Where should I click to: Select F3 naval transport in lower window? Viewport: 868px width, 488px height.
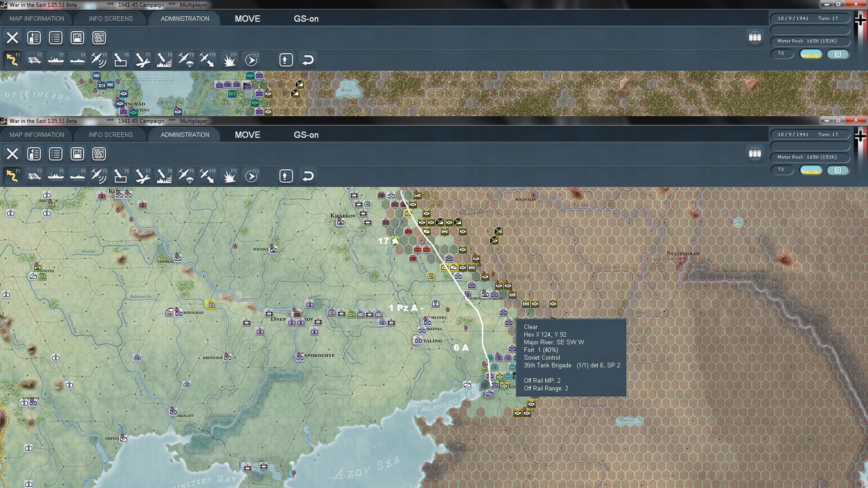[56, 176]
